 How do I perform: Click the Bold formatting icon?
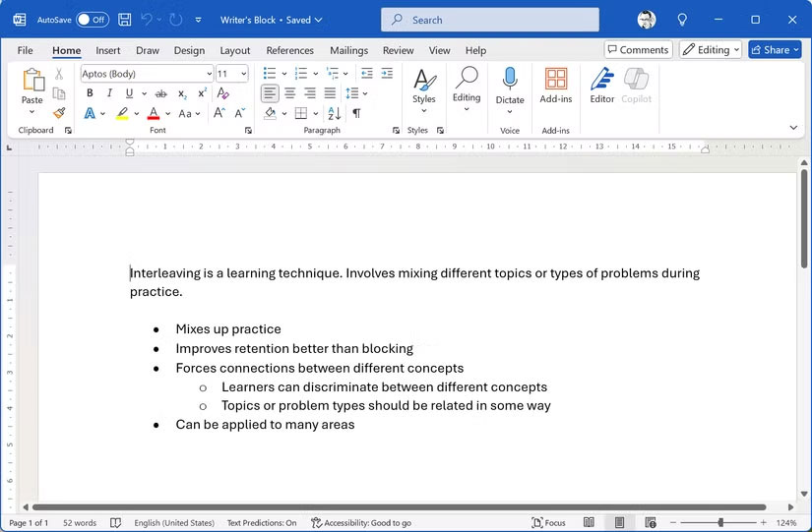pos(90,93)
